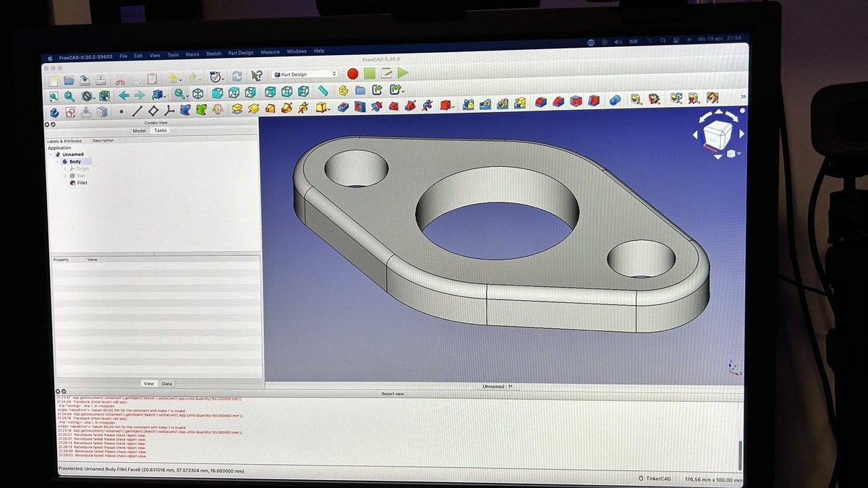868x488 pixels.
Task: Click the Create Body icon
Action: point(54,113)
